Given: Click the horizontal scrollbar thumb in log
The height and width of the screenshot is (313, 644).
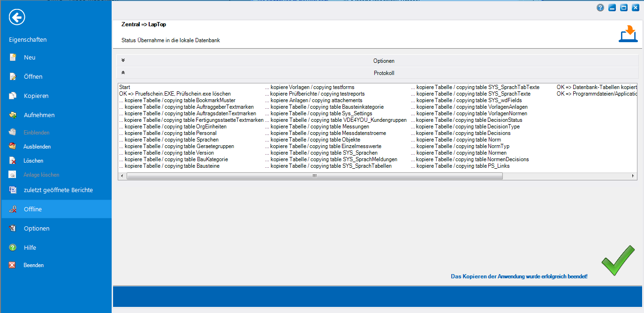Looking at the screenshot, I should click(314, 176).
